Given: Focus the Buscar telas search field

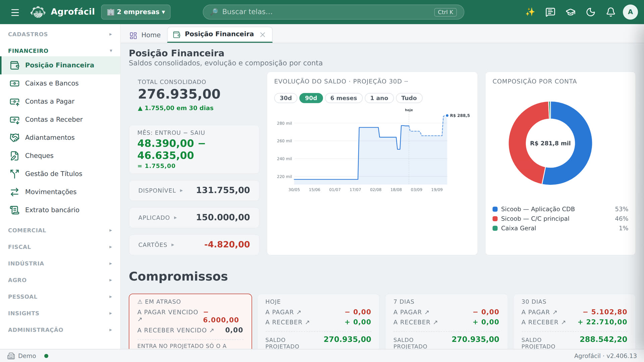Looking at the screenshot, I should click(x=333, y=12).
